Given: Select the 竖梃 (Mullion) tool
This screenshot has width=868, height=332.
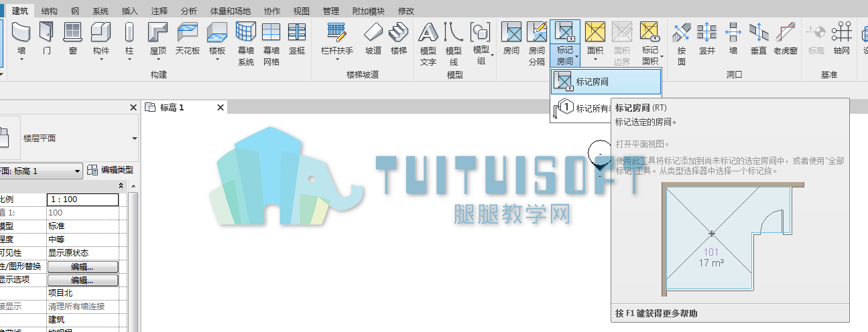Looking at the screenshot, I should 296,38.
